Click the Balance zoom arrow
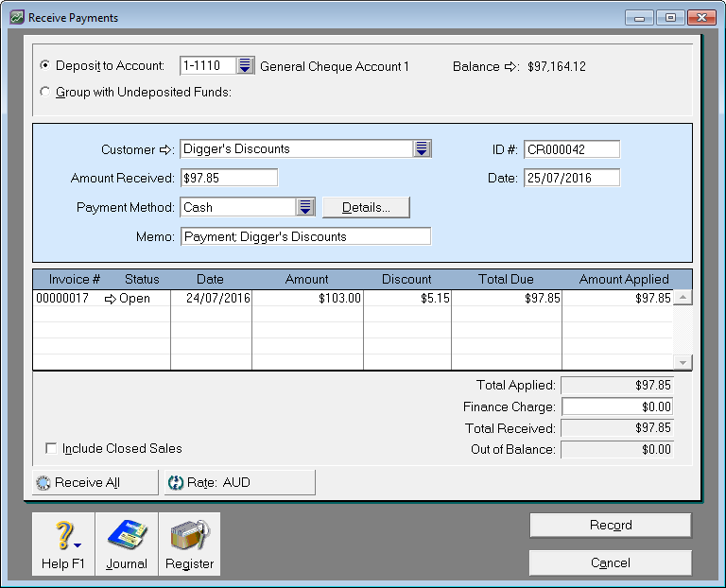 pyautogui.click(x=511, y=66)
